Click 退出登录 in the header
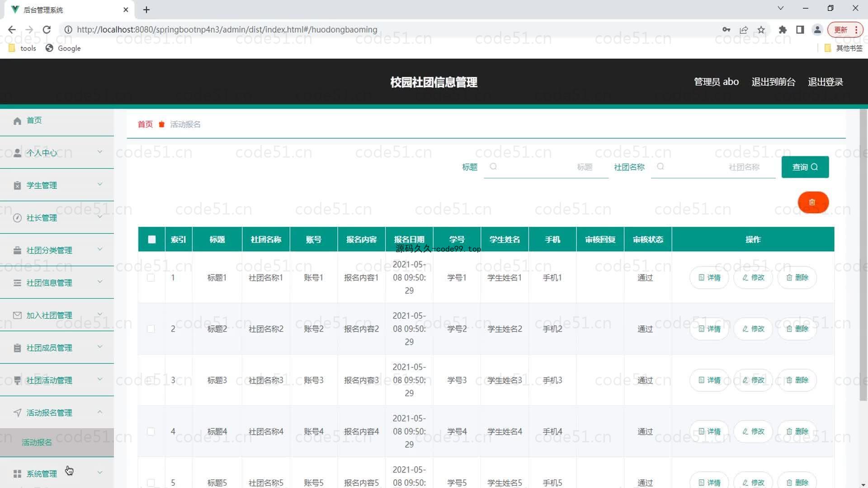The height and width of the screenshot is (488, 868). [826, 82]
